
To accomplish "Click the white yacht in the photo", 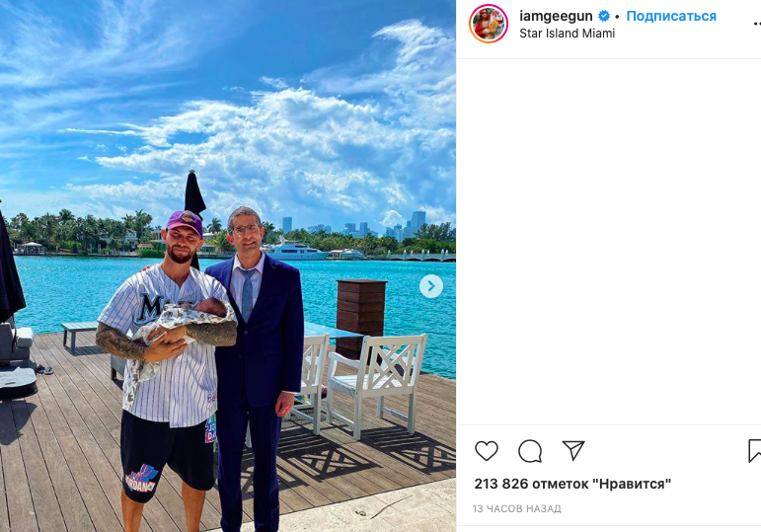I will [294, 251].
